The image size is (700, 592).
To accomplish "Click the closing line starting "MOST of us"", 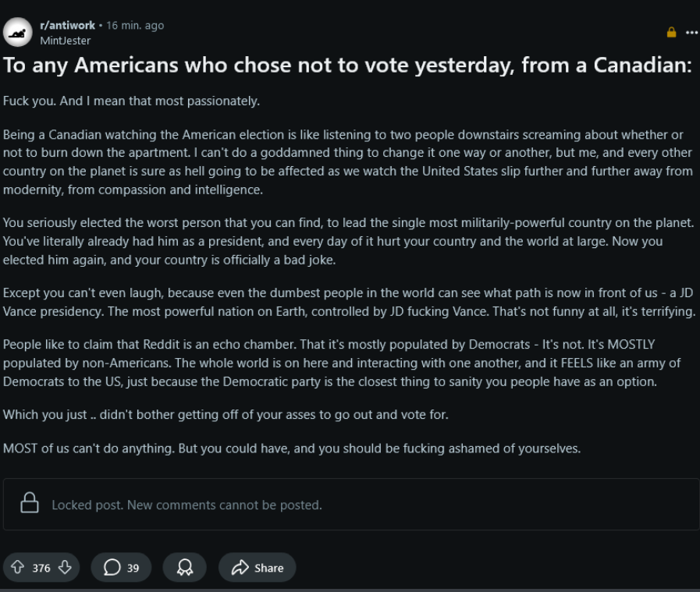I will click(x=292, y=448).
